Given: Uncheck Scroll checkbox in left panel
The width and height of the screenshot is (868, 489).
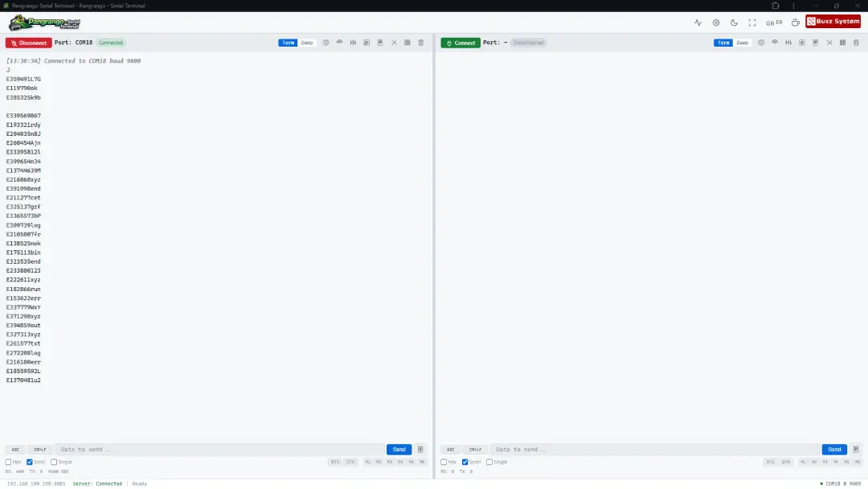Looking at the screenshot, I should 30,462.
